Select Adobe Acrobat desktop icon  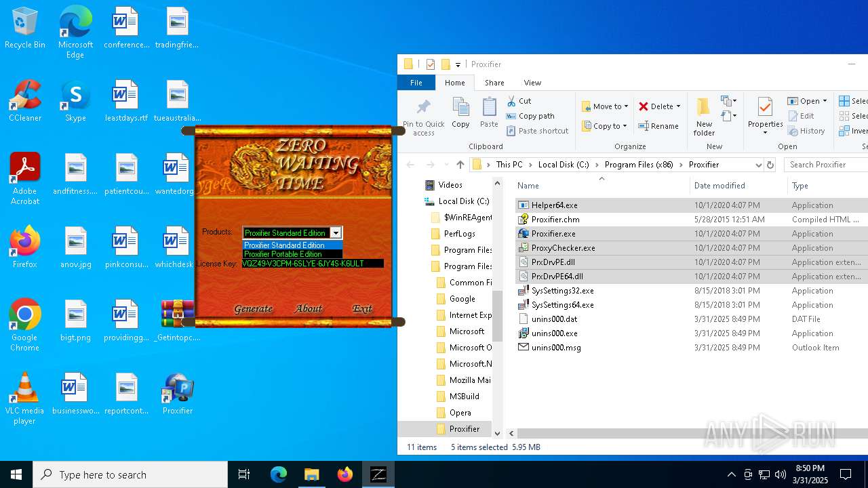tap(25, 179)
